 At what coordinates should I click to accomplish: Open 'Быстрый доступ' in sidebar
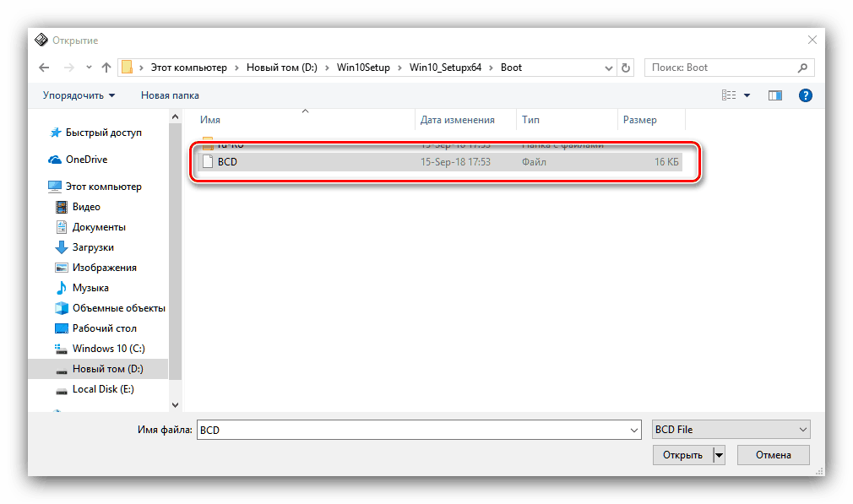pos(103,133)
